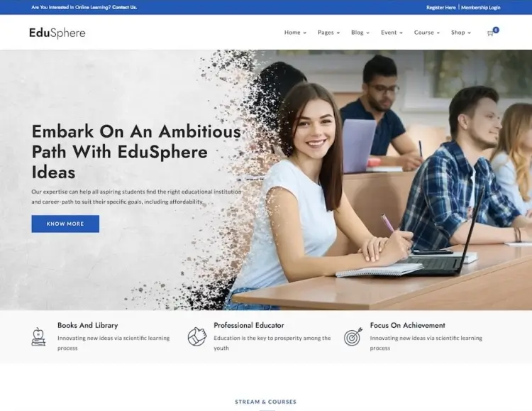The image size is (532, 411).
Task: Click the STREAM & COURSES section label
Action: click(x=266, y=402)
